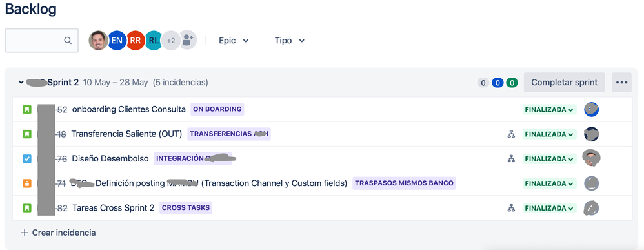
Task: Open the Epic filter dropdown
Action: coord(234,40)
